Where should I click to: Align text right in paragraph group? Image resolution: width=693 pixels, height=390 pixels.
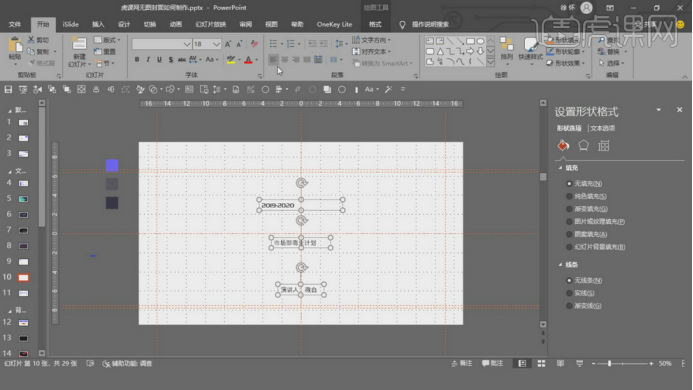click(296, 60)
